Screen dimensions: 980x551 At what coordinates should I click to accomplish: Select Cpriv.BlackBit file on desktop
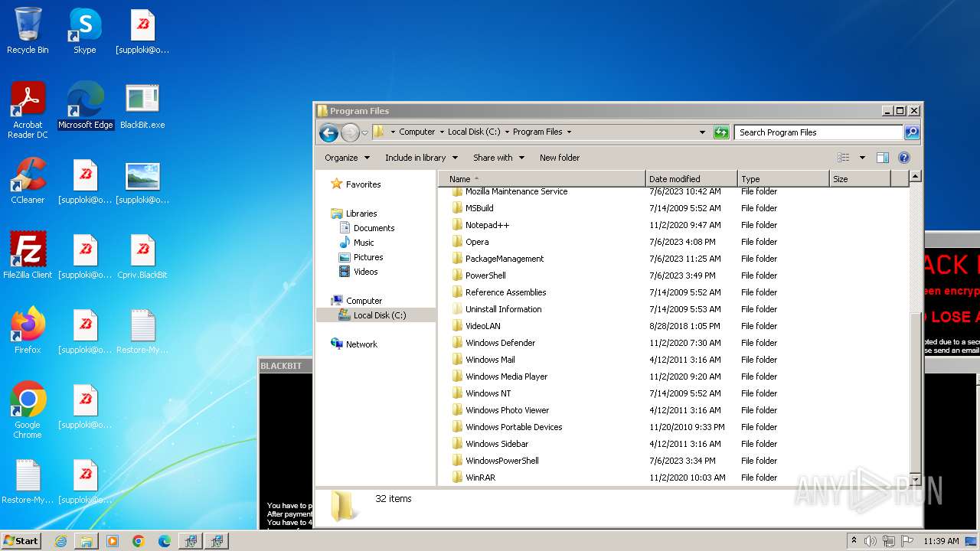coord(142,256)
